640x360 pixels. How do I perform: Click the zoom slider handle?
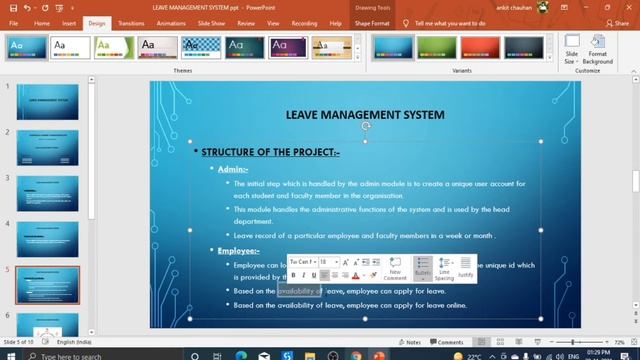pyautogui.click(x=573, y=342)
